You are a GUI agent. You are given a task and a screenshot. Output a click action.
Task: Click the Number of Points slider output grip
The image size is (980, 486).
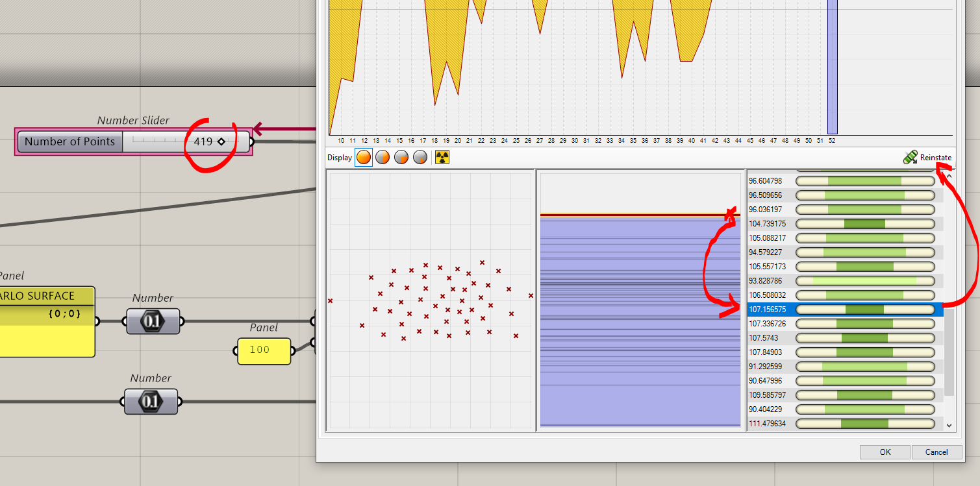click(252, 141)
